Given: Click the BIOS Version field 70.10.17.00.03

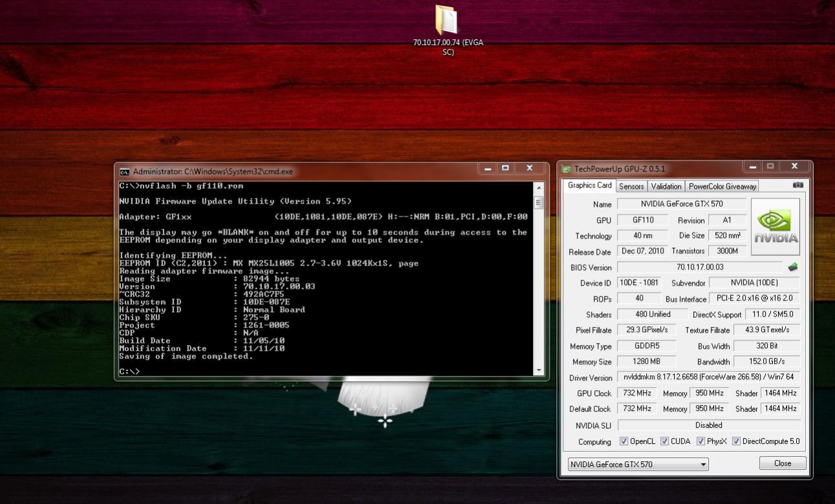Looking at the screenshot, I should (700, 267).
